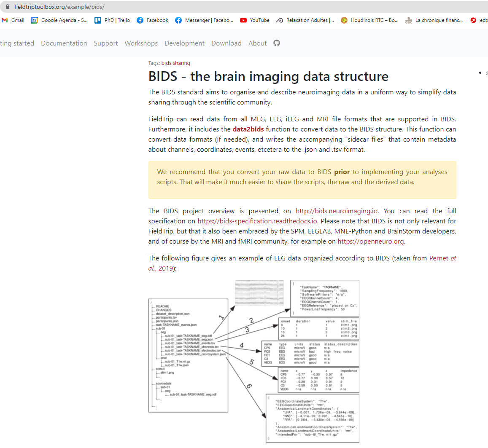Open the YouTube bookmark
488x448 pixels.
(254, 20)
